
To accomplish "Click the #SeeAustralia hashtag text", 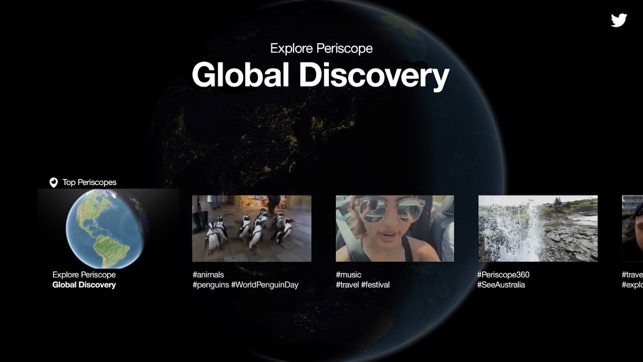I will tap(501, 285).
